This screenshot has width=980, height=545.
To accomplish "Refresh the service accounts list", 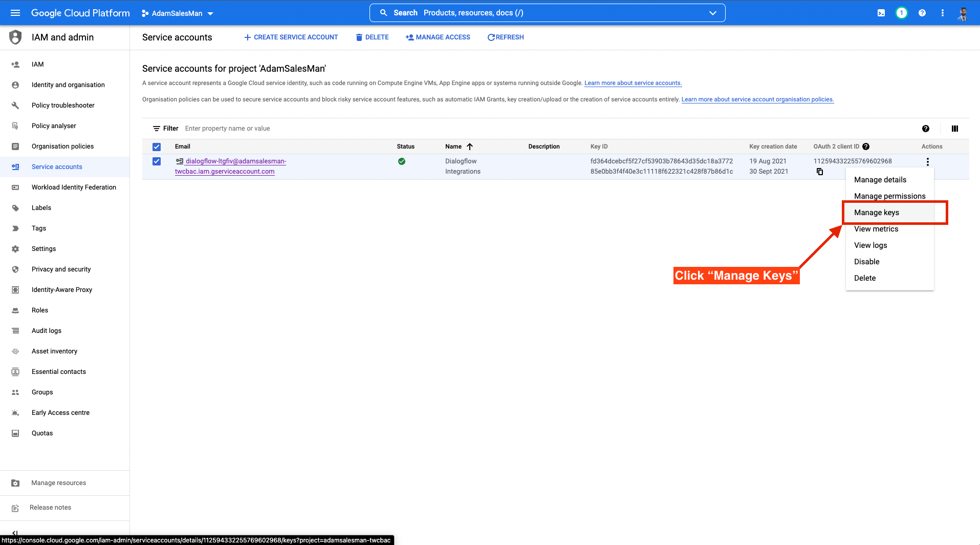I will pyautogui.click(x=506, y=37).
